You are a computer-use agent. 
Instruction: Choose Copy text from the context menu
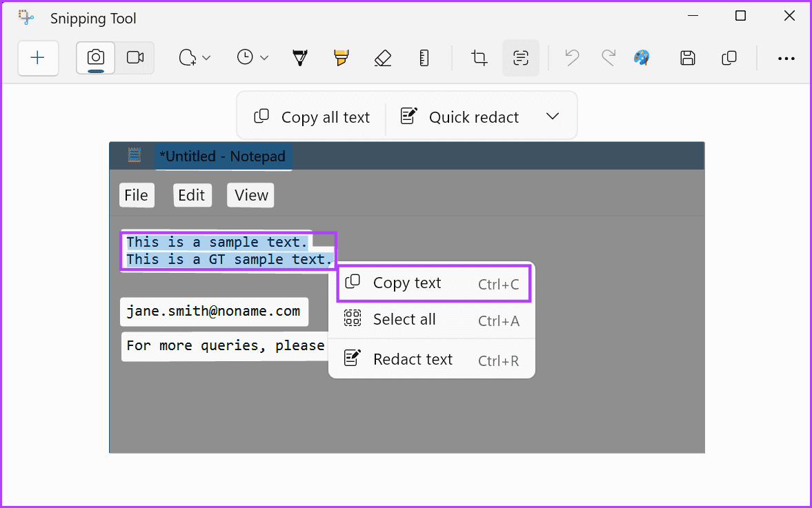click(x=407, y=283)
